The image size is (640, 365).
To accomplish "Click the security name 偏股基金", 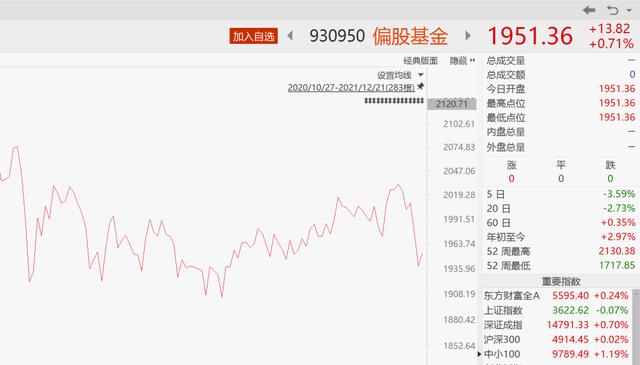I will point(410,36).
